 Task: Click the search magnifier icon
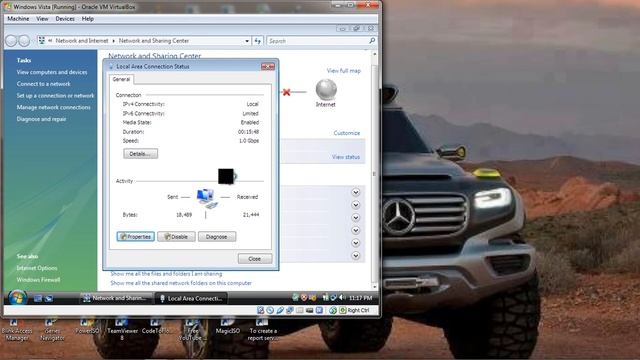(372, 41)
